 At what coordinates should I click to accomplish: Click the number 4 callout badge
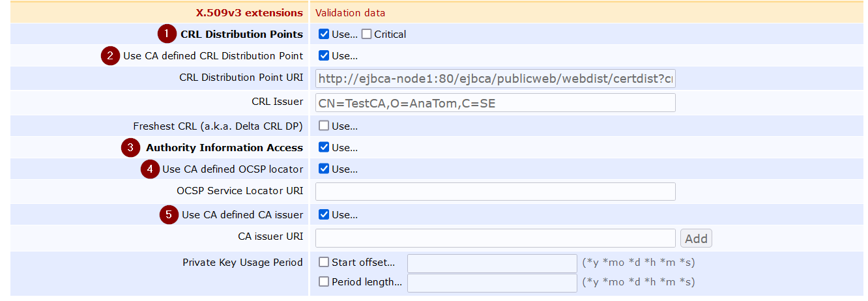[151, 169]
